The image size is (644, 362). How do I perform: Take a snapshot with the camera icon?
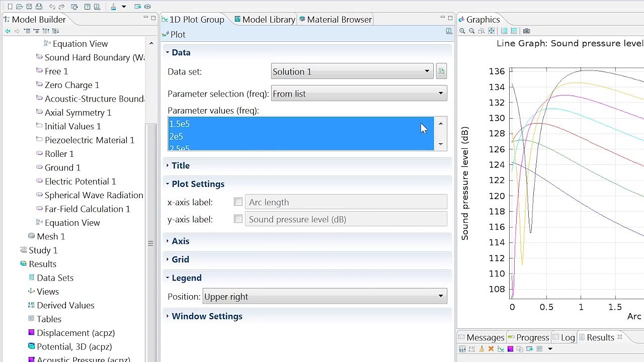527,31
